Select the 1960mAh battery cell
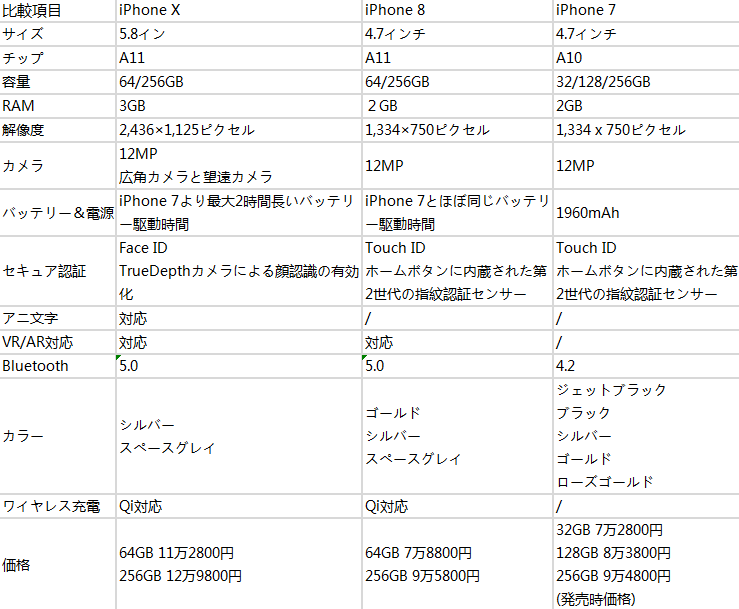 [646, 213]
